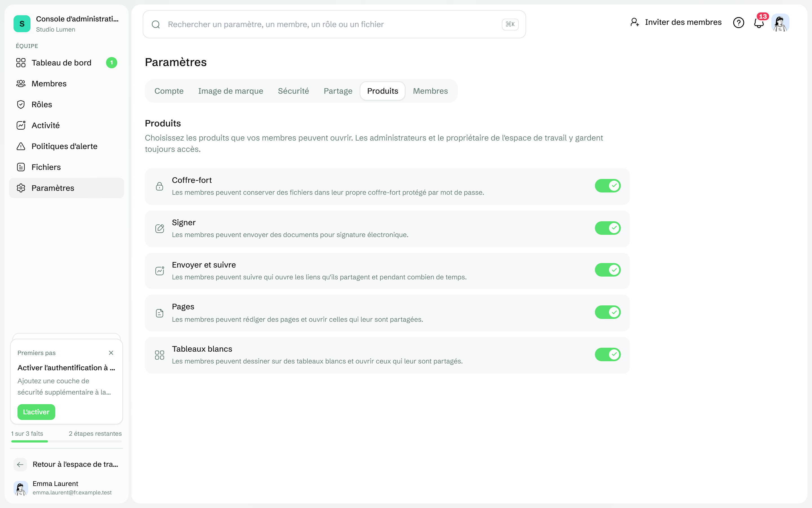
Task: Open the profile avatar in top bar
Action: coord(780,23)
